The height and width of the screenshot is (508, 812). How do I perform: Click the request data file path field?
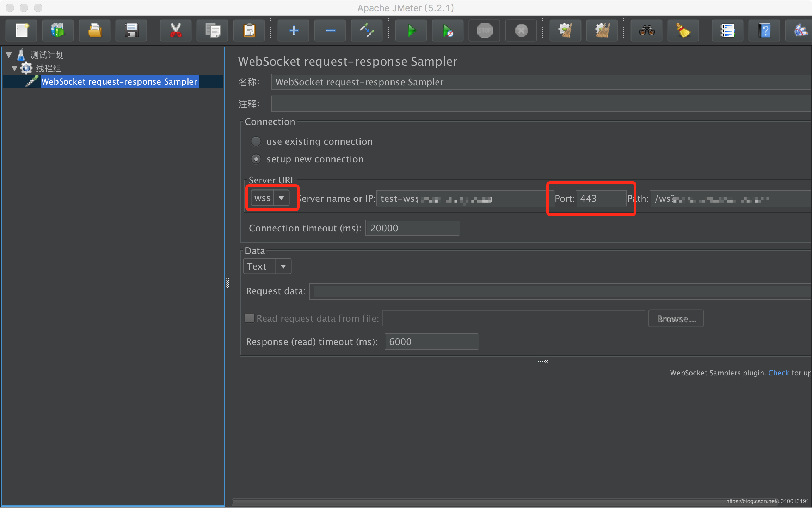(514, 319)
